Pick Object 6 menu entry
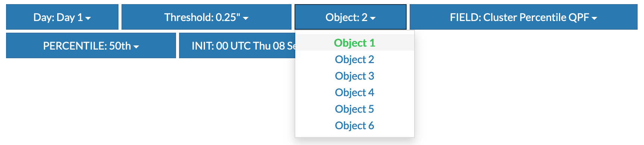The width and height of the screenshot is (644, 145). (355, 125)
